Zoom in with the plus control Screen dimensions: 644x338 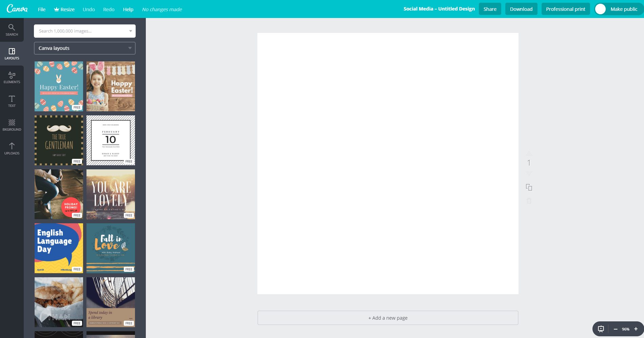click(x=635, y=329)
